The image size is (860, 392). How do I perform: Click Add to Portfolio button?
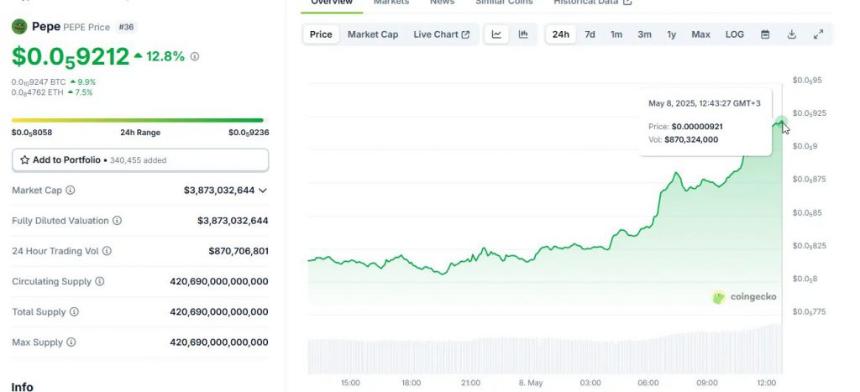click(x=140, y=160)
